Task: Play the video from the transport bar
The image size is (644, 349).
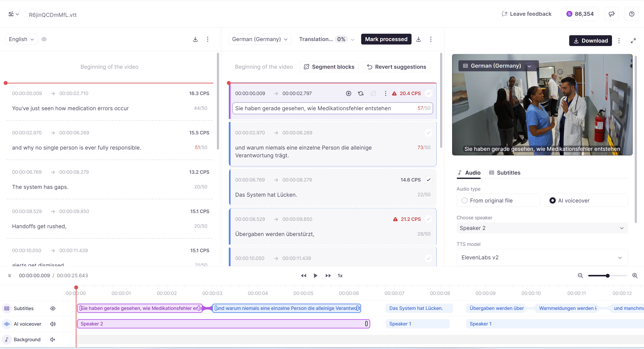Action: pyautogui.click(x=316, y=276)
